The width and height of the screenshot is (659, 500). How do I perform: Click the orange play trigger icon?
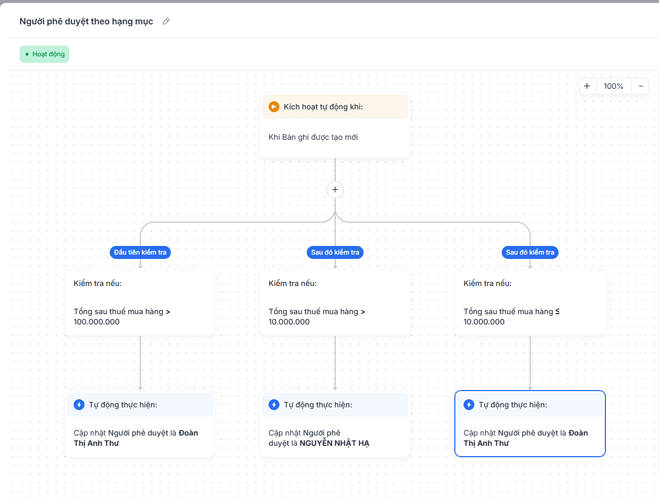click(x=274, y=107)
